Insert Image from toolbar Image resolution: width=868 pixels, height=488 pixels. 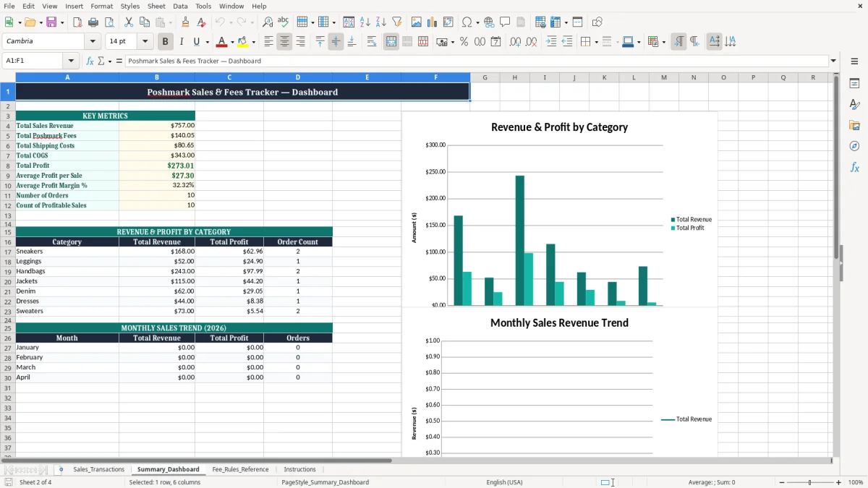[x=417, y=22]
